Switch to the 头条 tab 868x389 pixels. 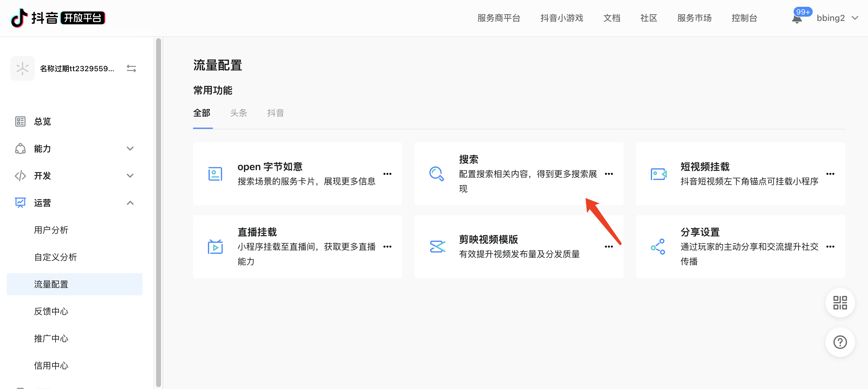point(238,113)
